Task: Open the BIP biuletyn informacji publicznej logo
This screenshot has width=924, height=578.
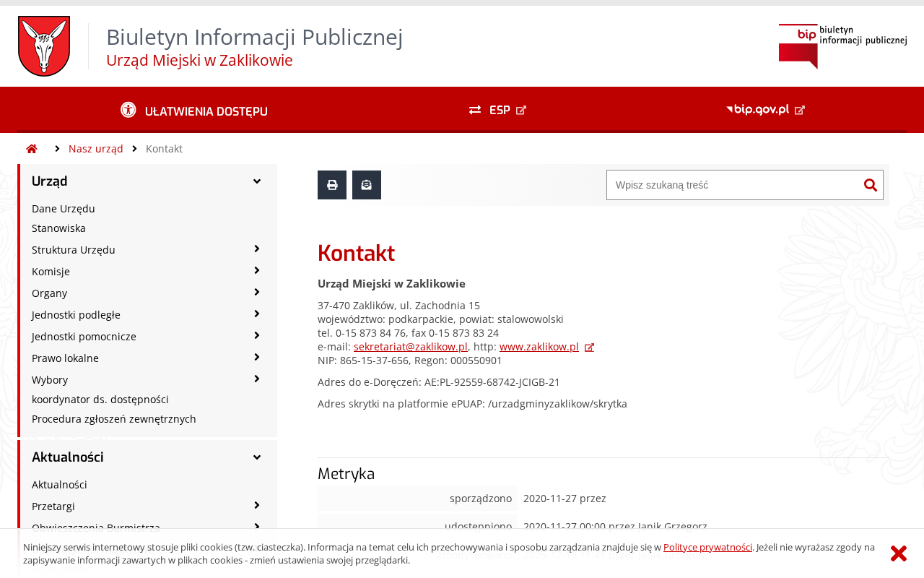Action: (x=842, y=46)
